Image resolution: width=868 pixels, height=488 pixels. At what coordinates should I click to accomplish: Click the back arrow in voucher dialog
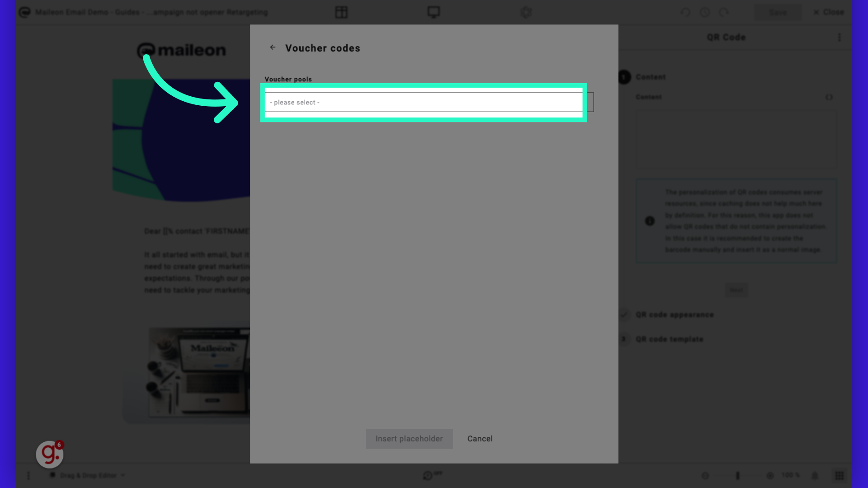pyautogui.click(x=273, y=47)
